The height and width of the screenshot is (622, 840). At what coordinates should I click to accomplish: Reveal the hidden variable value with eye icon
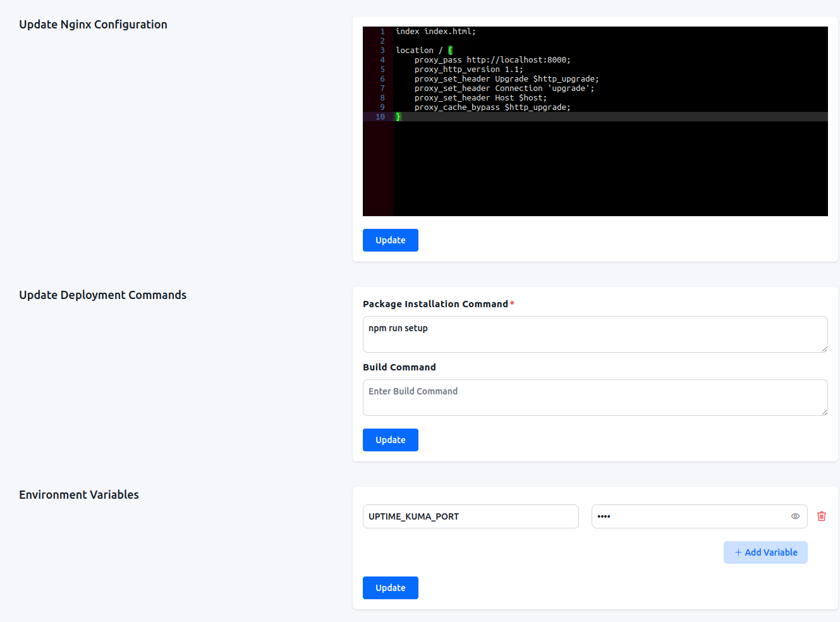point(795,516)
